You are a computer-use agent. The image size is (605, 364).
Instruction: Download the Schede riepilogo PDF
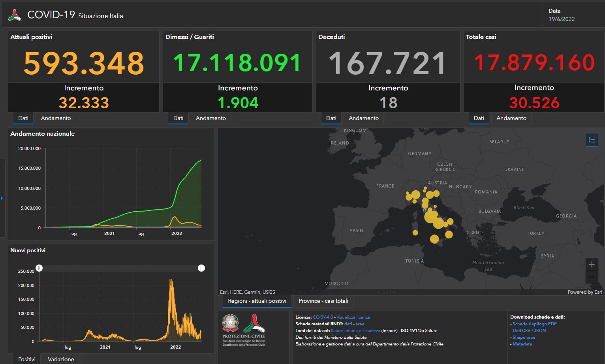[534, 324]
